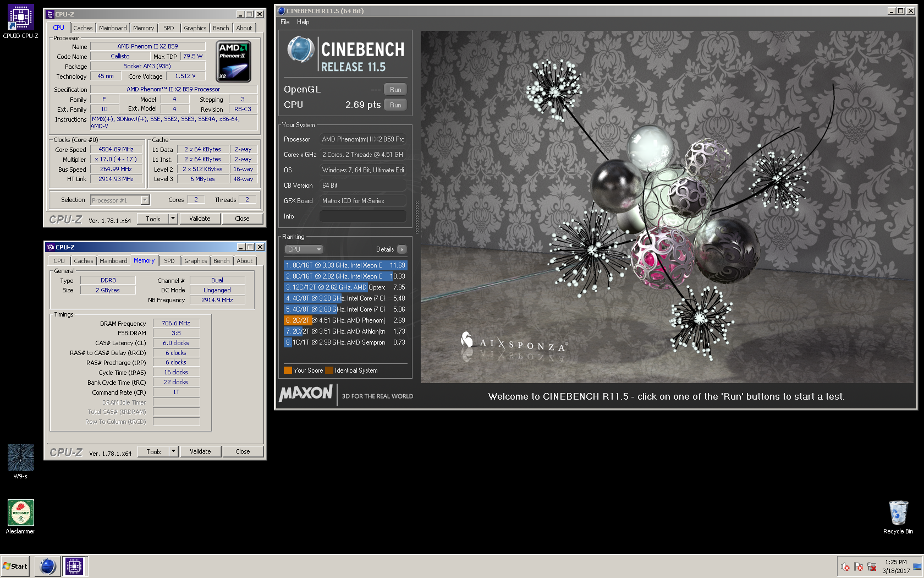The image size is (924, 578).
Task: Select ranking row 8 AMD Sempron 0.73
Action: (345, 342)
